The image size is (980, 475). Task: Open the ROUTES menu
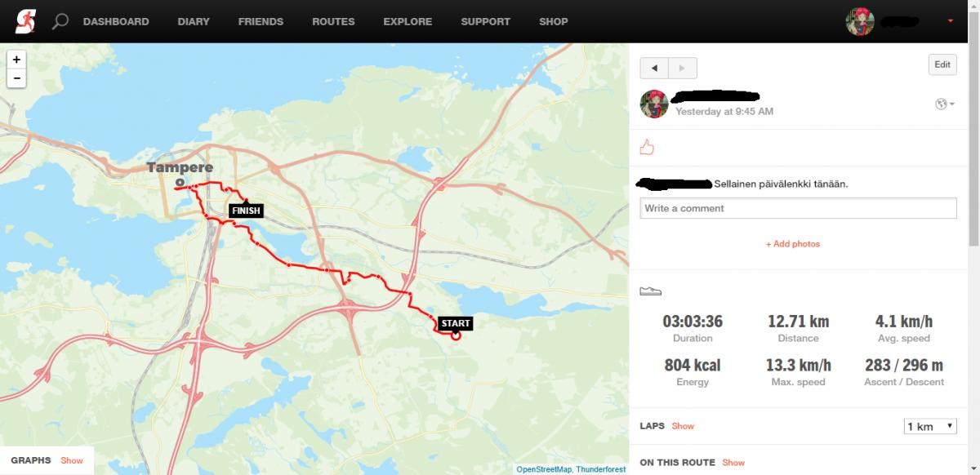(333, 21)
